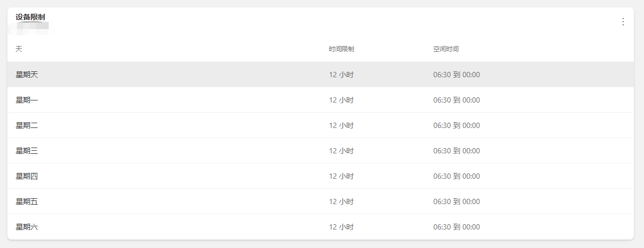
Task: Click the 空闲时间 column header
Action: coord(446,49)
